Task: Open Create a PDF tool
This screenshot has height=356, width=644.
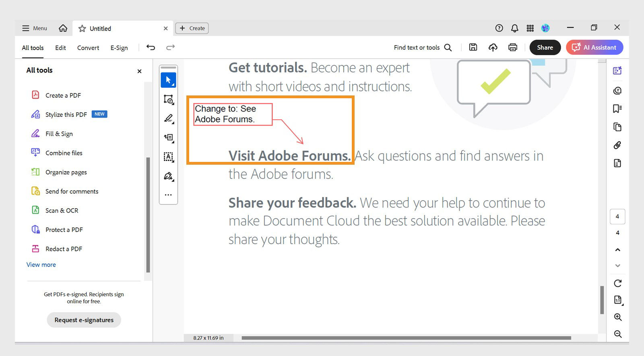Action: tap(56, 95)
